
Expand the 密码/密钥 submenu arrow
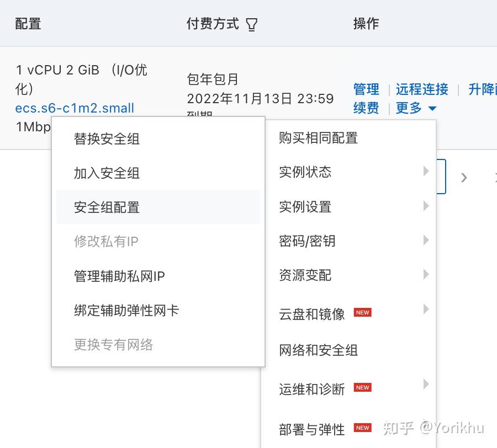pyautogui.click(x=426, y=240)
